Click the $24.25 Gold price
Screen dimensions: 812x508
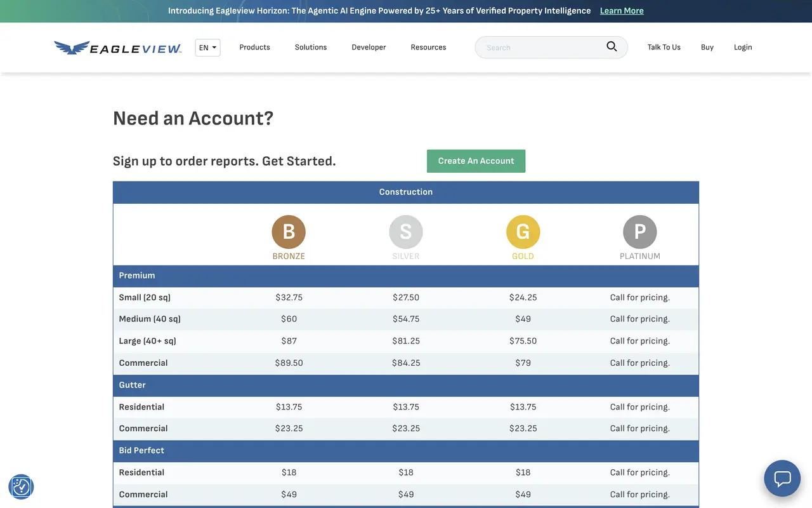(523, 297)
